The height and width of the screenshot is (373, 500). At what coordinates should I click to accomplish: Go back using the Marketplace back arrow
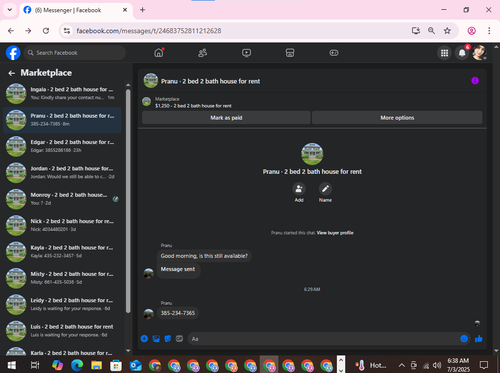[12, 73]
